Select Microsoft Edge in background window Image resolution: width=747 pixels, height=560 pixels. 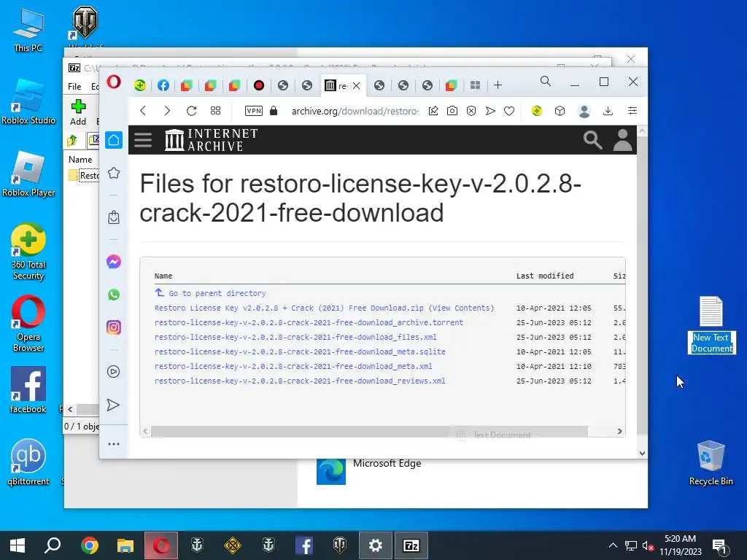369,470
